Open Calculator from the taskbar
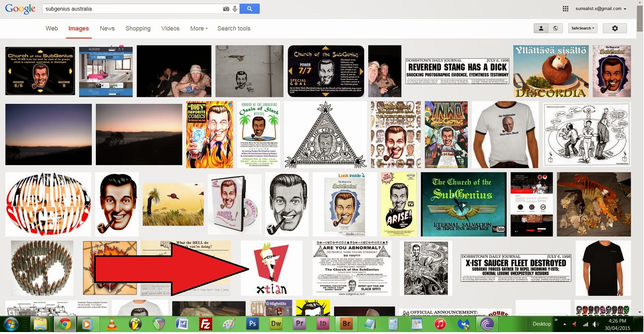Image resolution: width=644 pixels, height=334 pixels. click(393, 324)
